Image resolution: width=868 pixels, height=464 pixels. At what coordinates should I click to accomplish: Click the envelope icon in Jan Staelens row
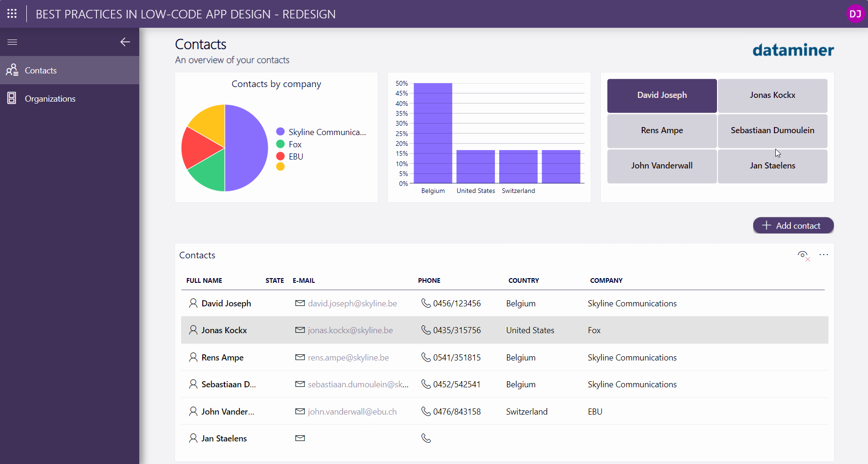pos(300,439)
